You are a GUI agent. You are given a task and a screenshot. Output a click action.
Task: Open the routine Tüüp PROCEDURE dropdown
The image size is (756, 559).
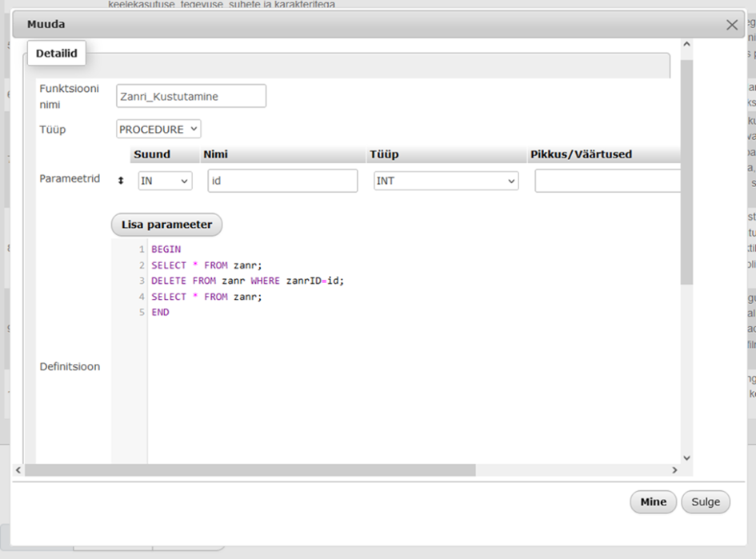click(158, 129)
